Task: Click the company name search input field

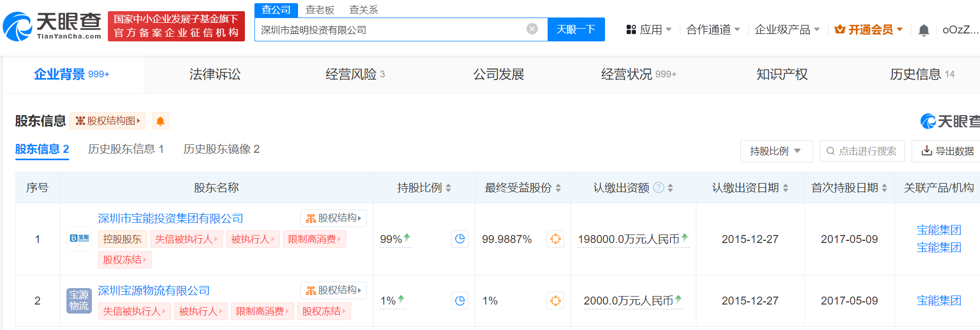Action: click(x=390, y=30)
